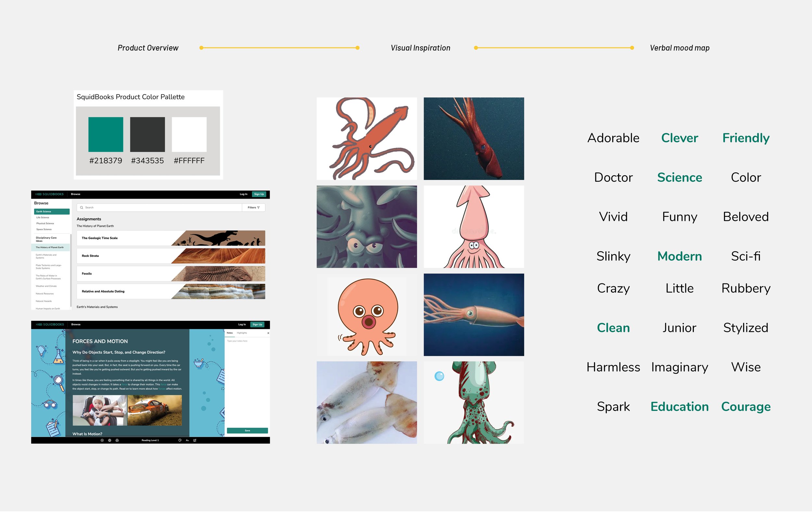Click the magnifier icon in Search bar
The image size is (812, 512).
tap(82, 208)
